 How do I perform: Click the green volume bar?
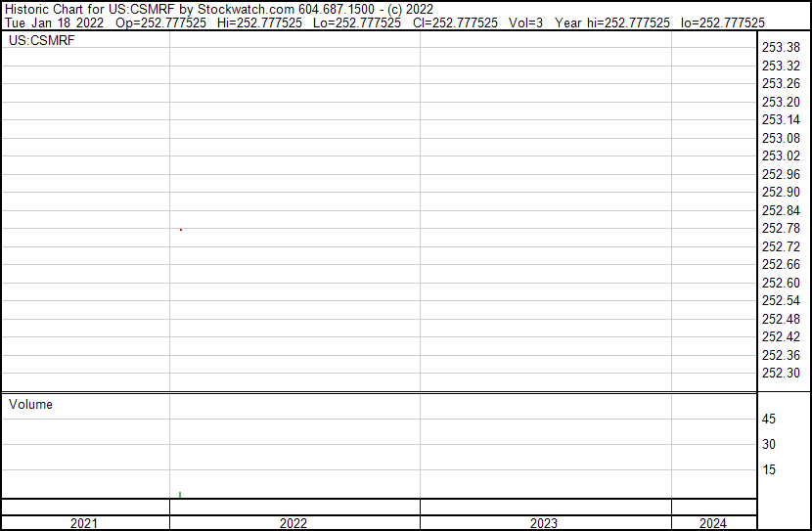(181, 495)
